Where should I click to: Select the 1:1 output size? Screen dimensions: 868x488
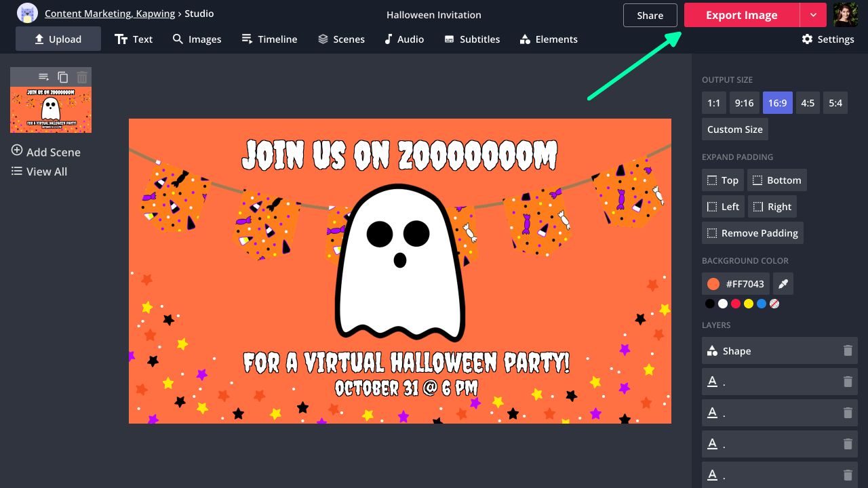tap(713, 103)
